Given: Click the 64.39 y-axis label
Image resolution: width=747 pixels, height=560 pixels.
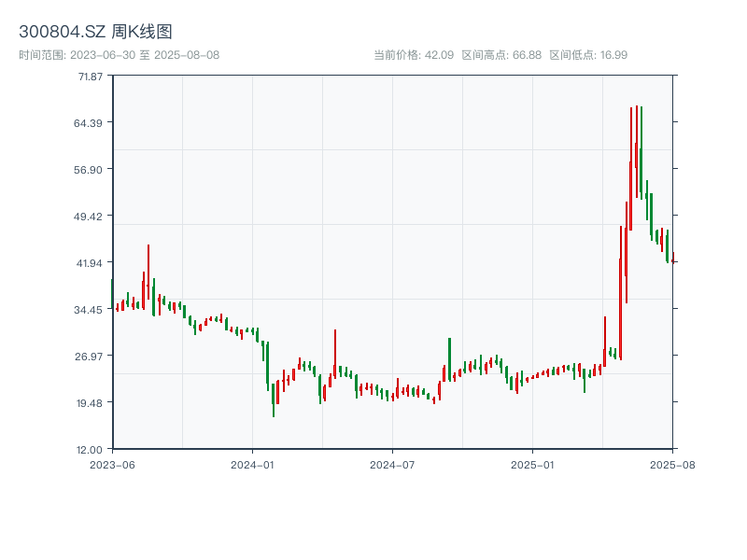Looking at the screenshot, I should [88, 123].
